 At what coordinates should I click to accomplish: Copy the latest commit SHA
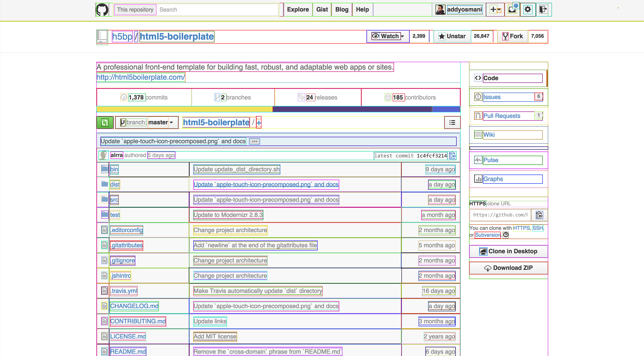pyautogui.click(x=453, y=155)
